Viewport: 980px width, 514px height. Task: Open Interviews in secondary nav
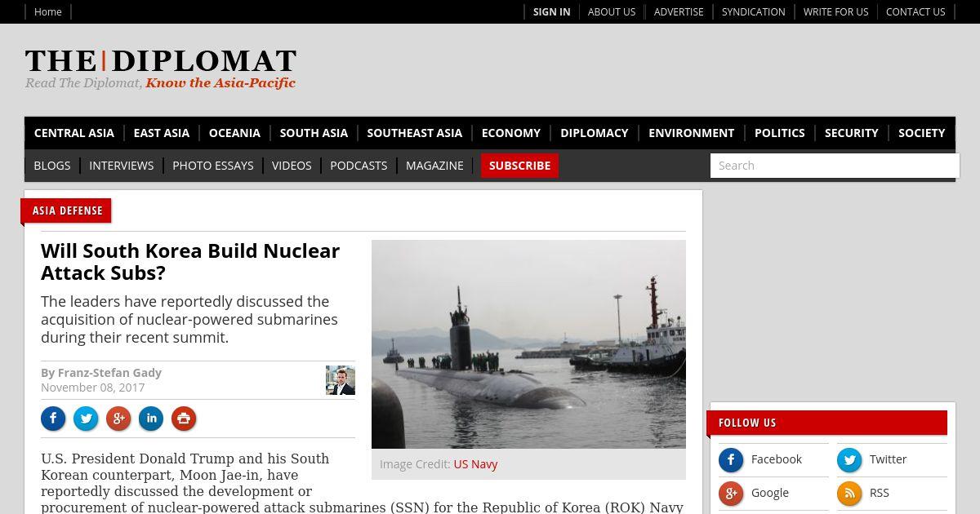click(x=122, y=166)
